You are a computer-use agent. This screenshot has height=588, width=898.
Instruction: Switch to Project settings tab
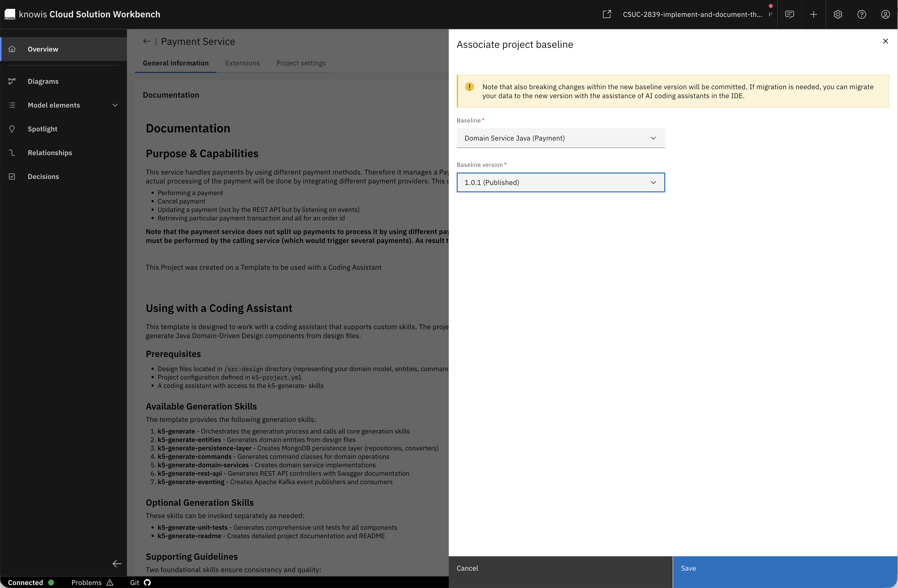[x=301, y=63]
